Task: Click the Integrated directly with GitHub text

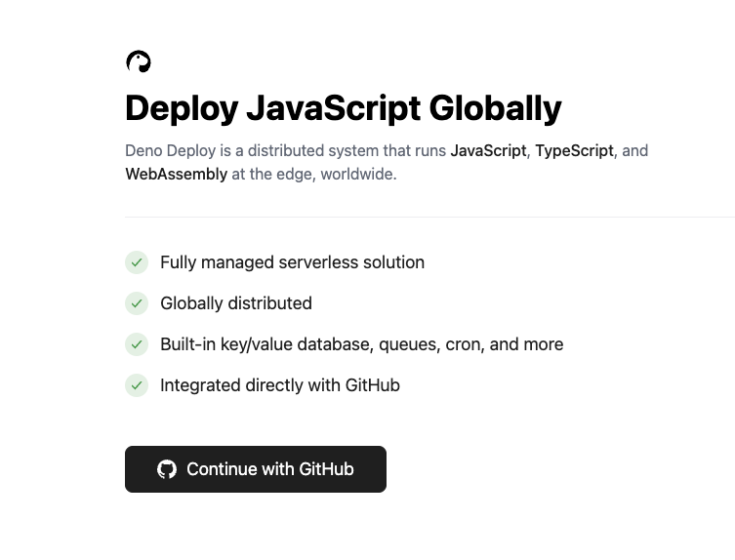Action: [x=280, y=385]
